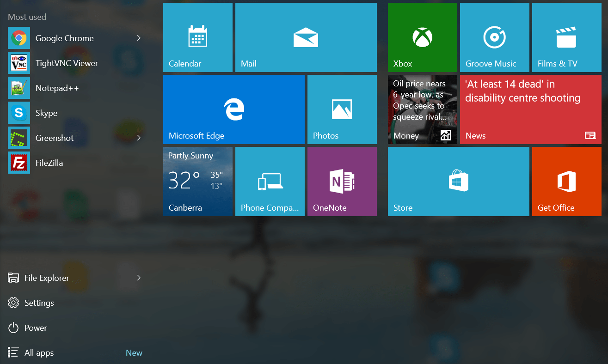
Task: Expand Google Chrome's jump list chevron
Action: click(x=138, y=38)
